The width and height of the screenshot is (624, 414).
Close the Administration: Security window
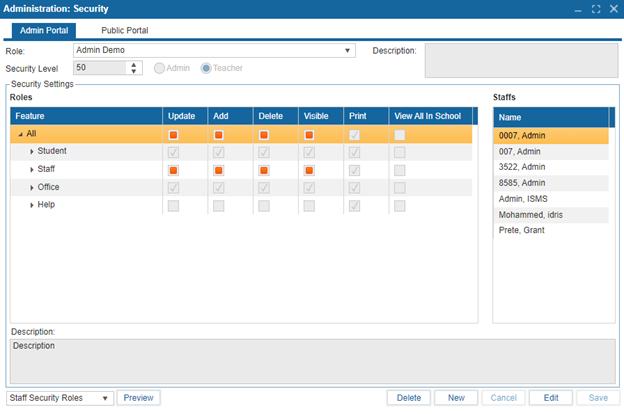(614, 9)
